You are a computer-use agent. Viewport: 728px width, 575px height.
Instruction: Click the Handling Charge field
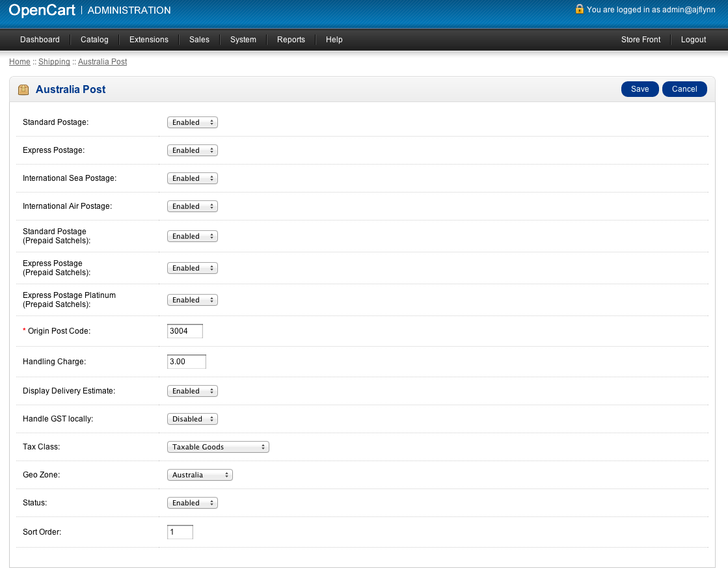click(x=187, y=362)
